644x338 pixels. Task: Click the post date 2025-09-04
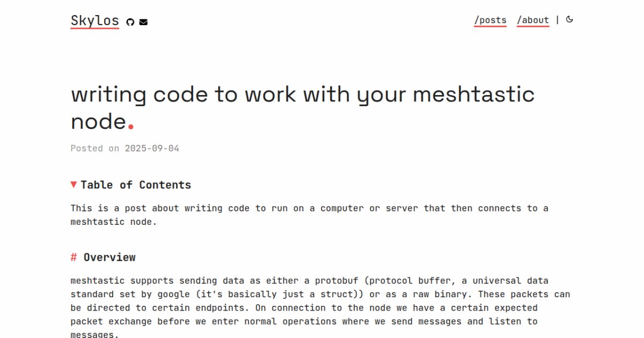click(x=152, y=149)
